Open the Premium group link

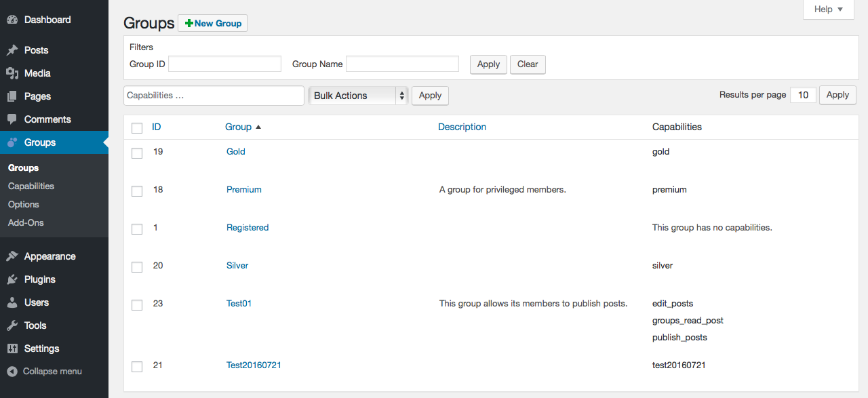tap(244, 189)
